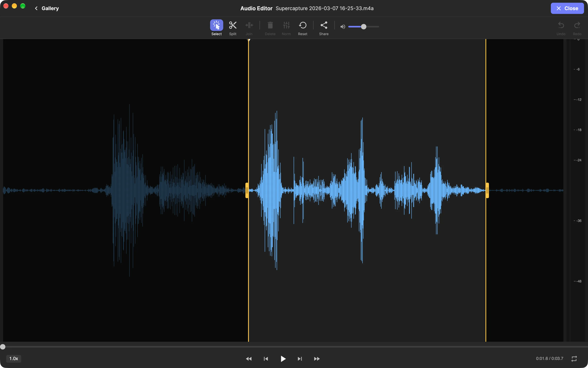Click the file name Supercapture 2026-03-07 16-25-33.m4a
The height and width of the screenshot is (368, 588).
[324, 8]
